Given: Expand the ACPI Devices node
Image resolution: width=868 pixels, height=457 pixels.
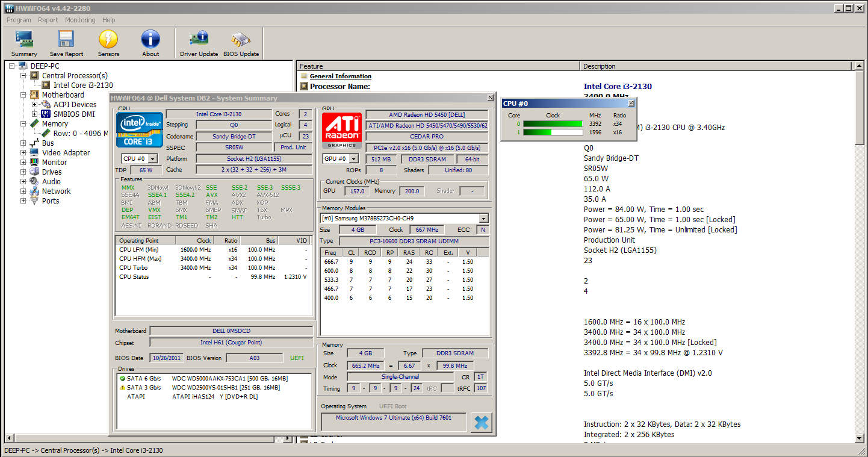Looking at the screenshot, I should pyautogui.click(x=35, y=105).
